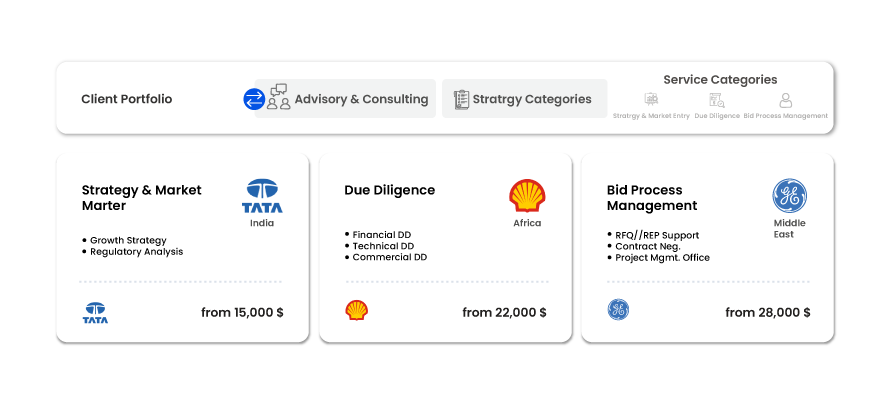Screen dimensions: 890x402
Task: Click the Service Categories heading
Action: click(720, 80)
